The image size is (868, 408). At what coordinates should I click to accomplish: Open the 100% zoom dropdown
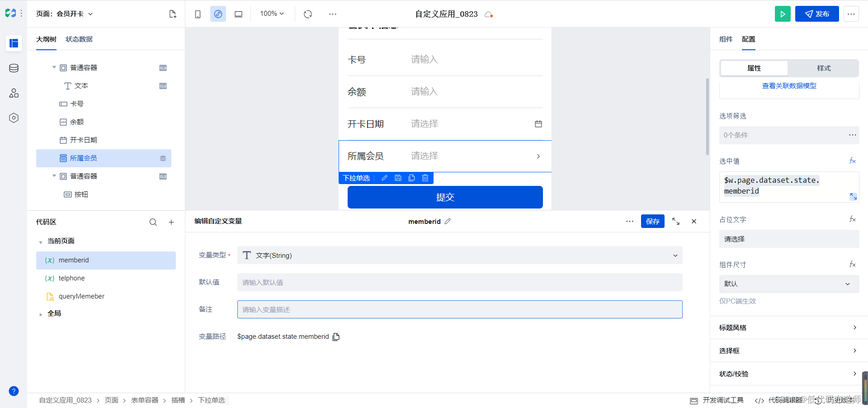[272, 14]
